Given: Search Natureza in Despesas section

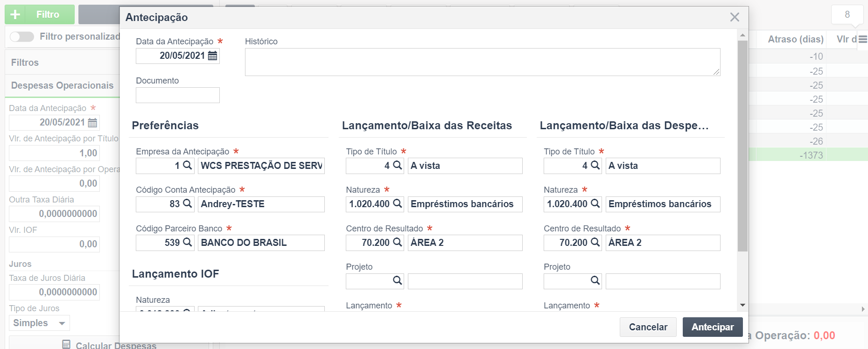Looking at the screenshot, I should pyautogui.click(x=595, y=203).
